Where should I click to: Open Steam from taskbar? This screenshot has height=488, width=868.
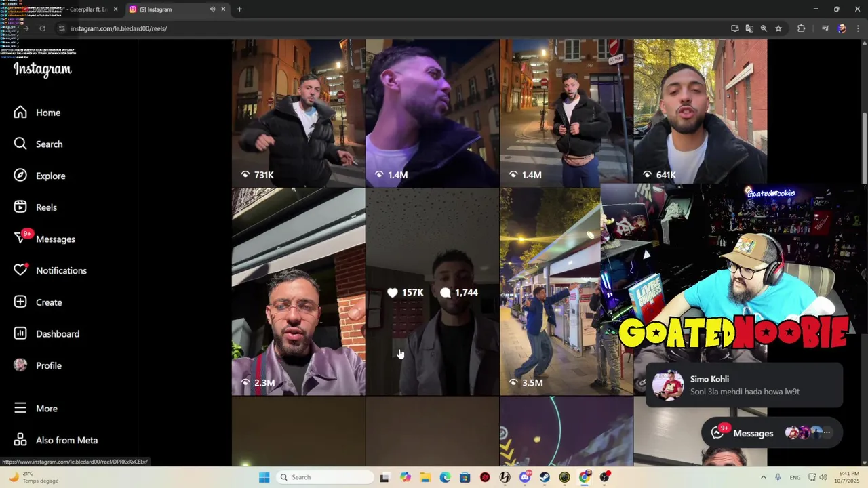[x=545, y=477]
